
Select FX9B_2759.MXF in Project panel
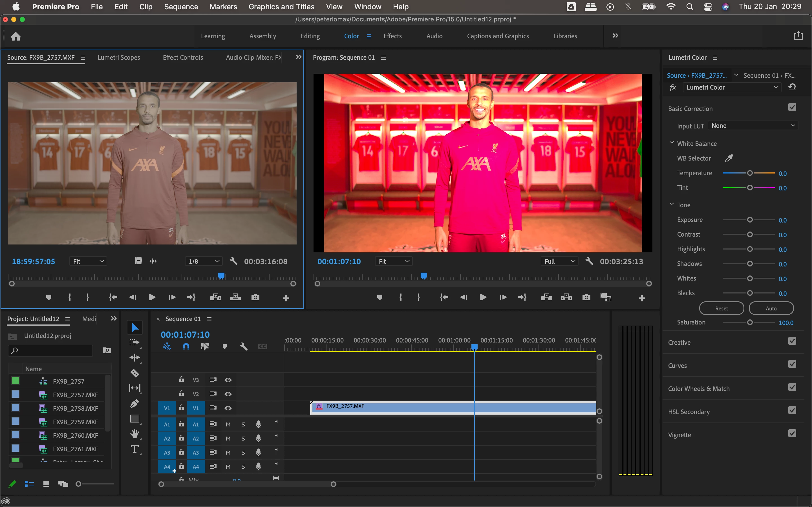coord(75,422)
